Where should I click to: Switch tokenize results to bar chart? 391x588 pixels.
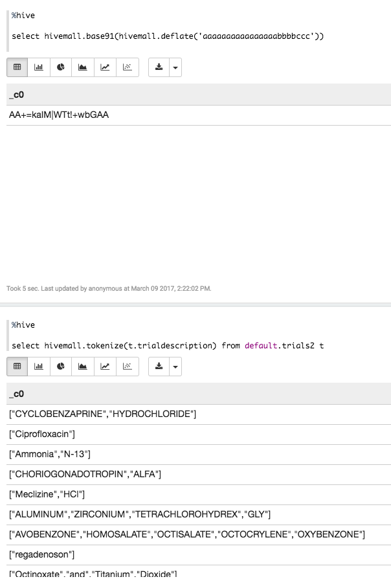tap(38, 367)
